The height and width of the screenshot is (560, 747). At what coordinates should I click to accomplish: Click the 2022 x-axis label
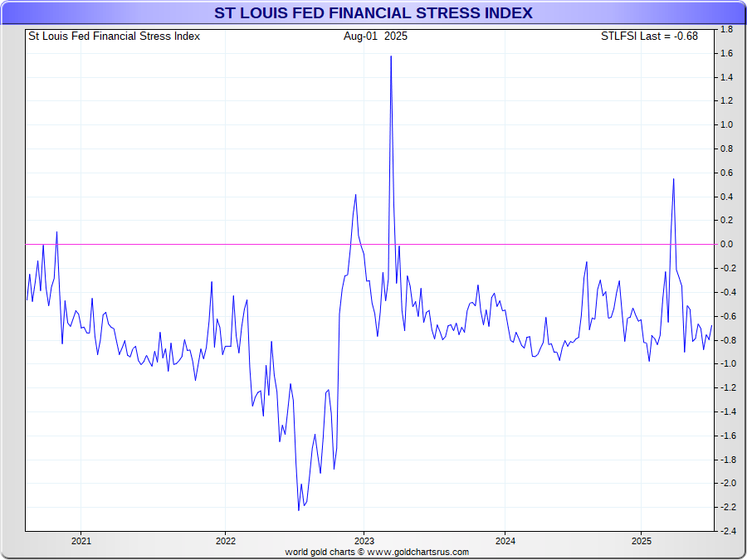click(225, 541)
